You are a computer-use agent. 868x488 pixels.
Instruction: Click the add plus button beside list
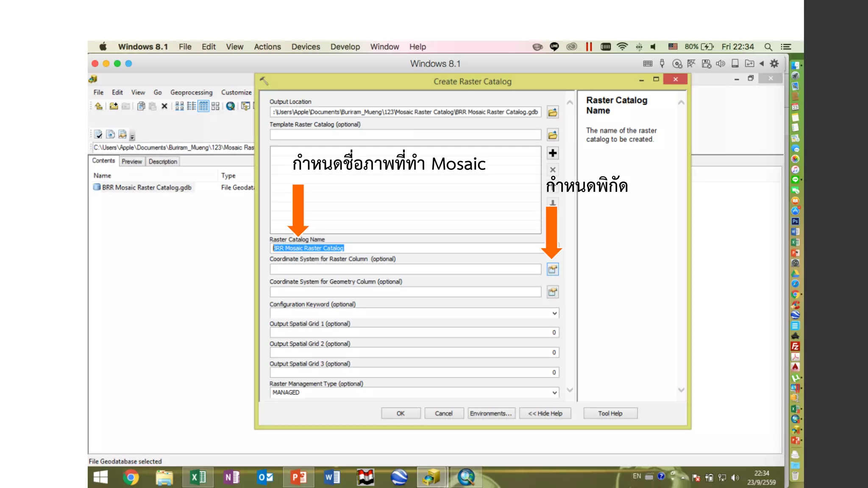[553, 153]
